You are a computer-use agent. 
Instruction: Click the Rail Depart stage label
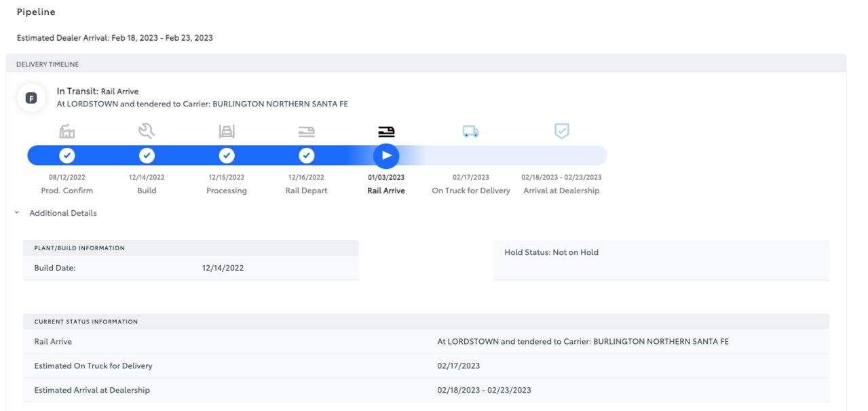tap(307, 191)
